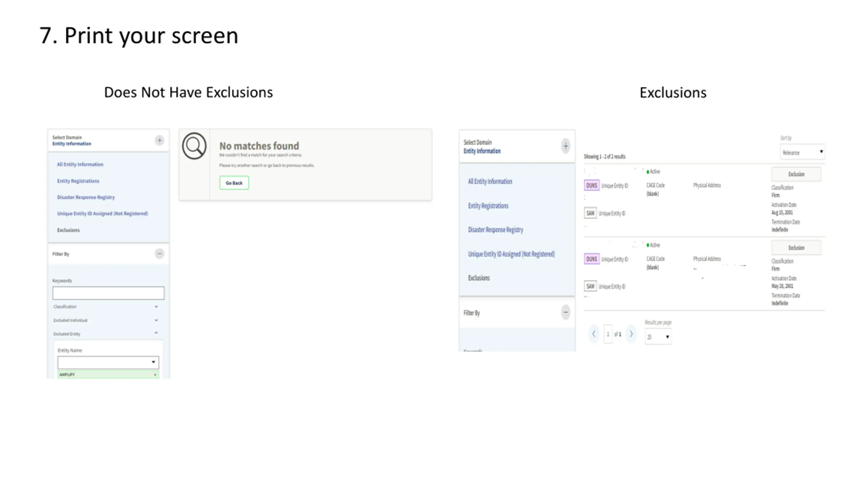
Task: Collapse Filter By minus icon in no-matches screenshot
Action: point(159,253)
